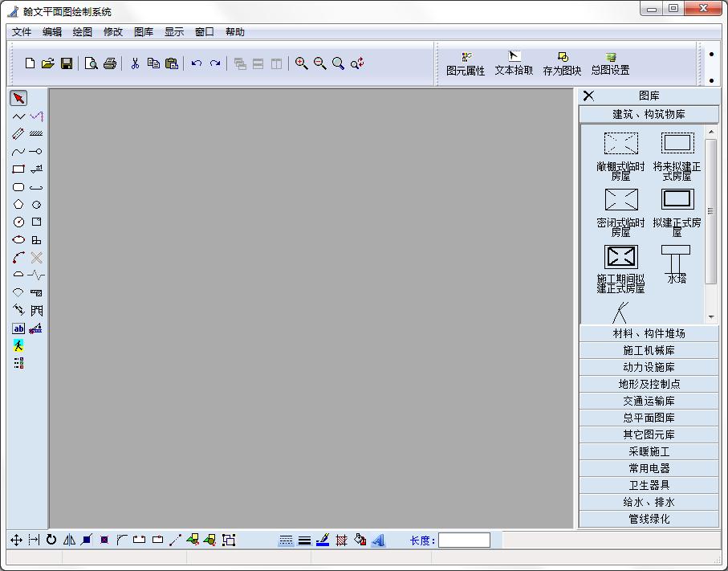
Task: Expand the 给水、排水 library
Action: pos(649,502)
